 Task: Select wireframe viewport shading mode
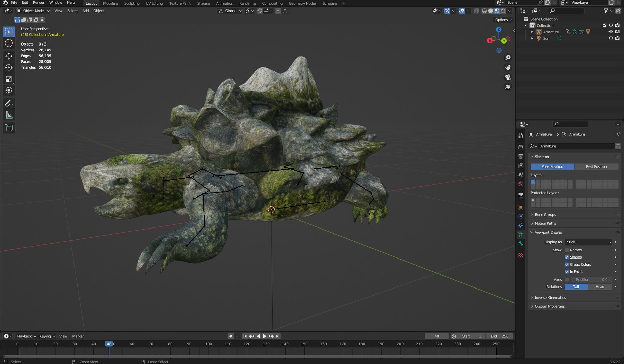click(484, 11)
